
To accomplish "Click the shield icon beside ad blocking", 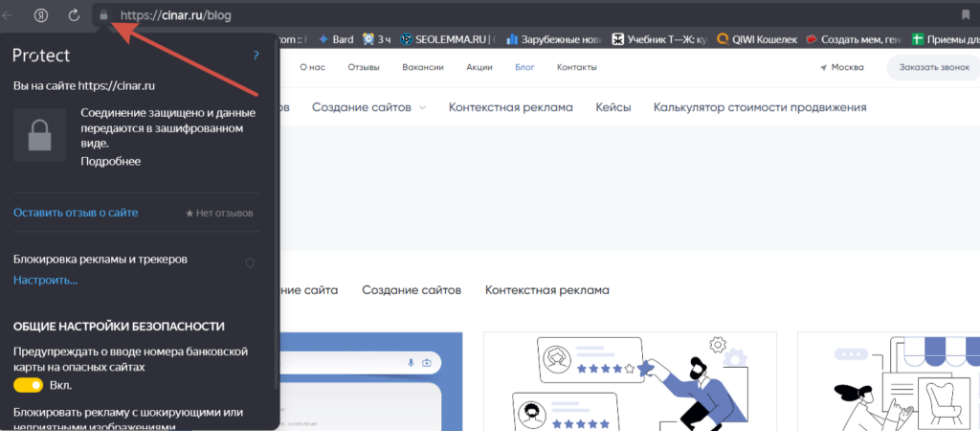I will click(x=250, y=261).
